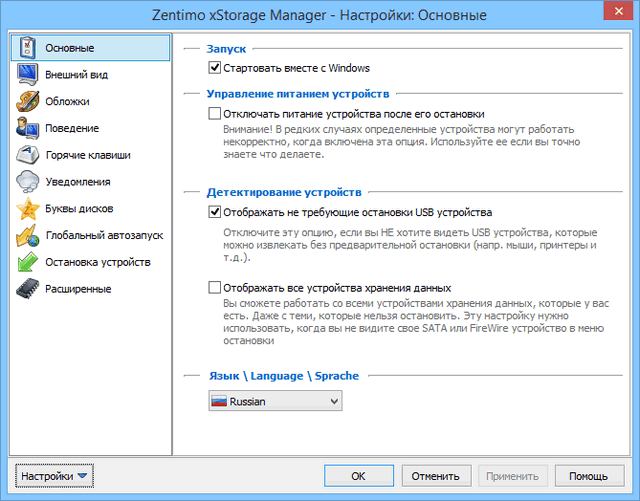Uncheck 'Отображать не требующие остановки USB' option
The height and width of the screenshot is (501, 640).
tap(215, 212)
